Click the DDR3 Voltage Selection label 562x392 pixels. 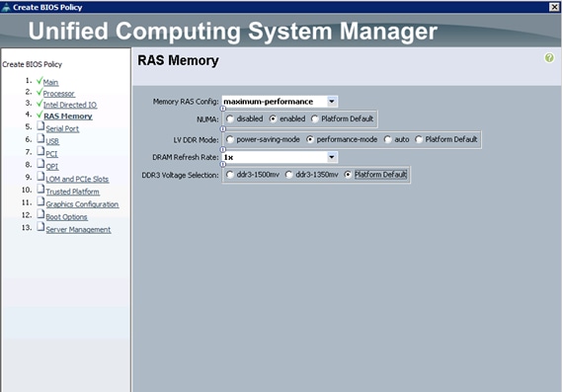(x=180, y=175)
